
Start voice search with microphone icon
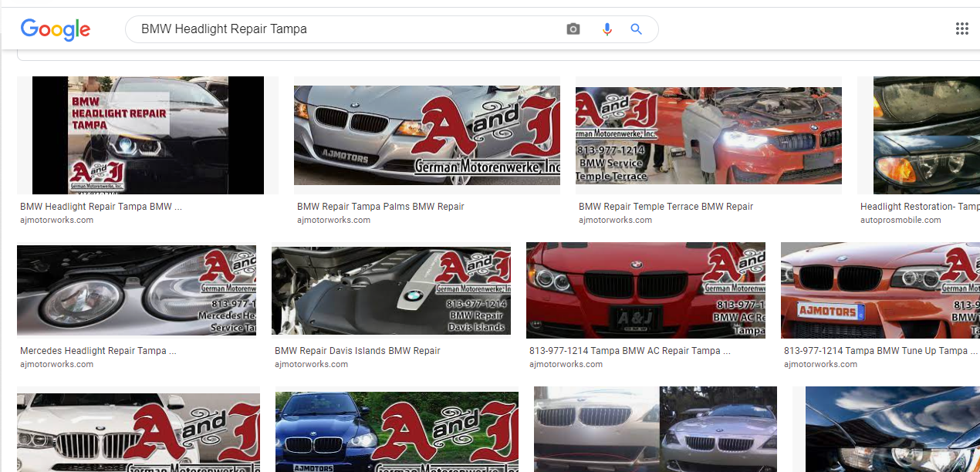coord(607,29)
